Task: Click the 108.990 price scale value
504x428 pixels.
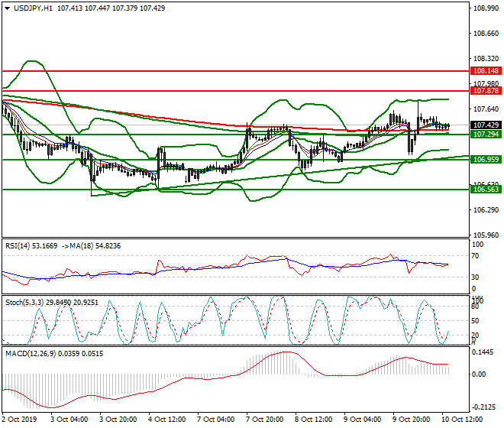Action: 486,8
